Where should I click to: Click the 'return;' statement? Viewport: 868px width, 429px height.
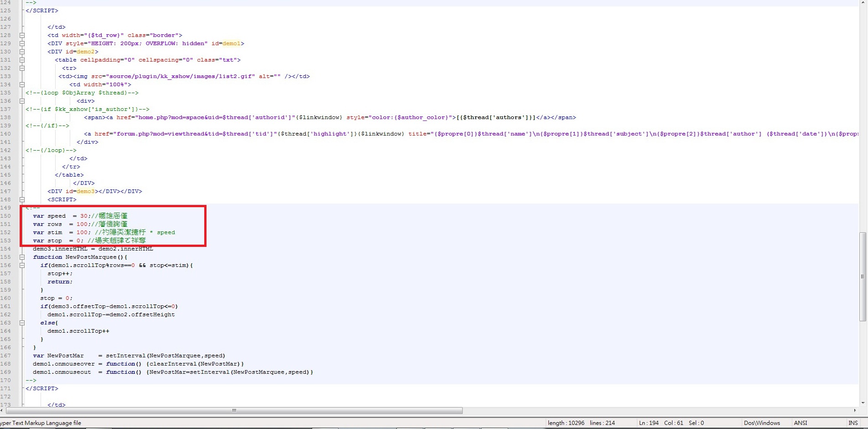(60, 282)
